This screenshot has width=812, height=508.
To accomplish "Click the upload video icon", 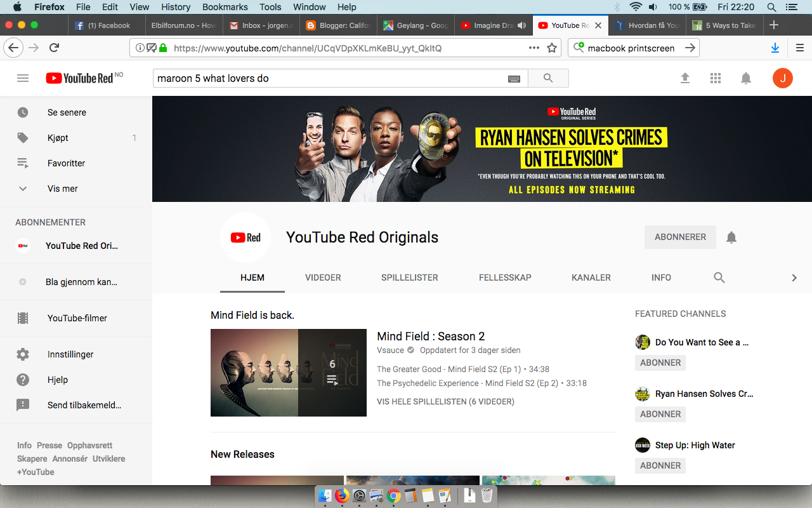I will [x=685, y=78].
